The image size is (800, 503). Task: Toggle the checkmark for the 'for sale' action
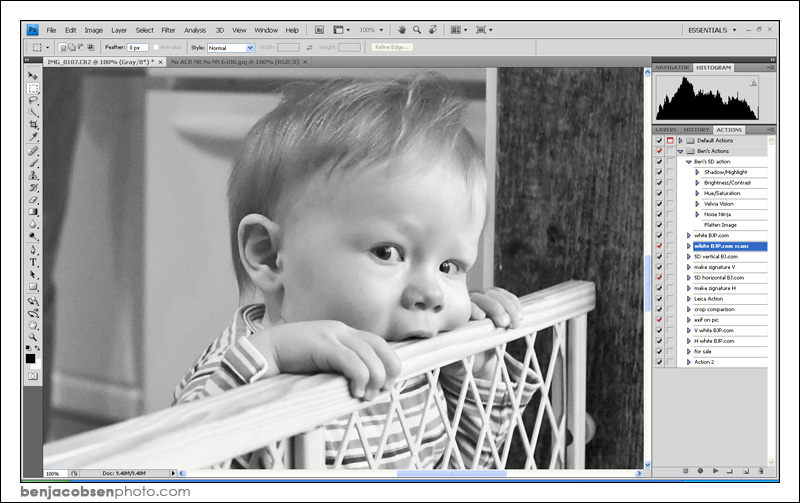(x=659, y=351)
